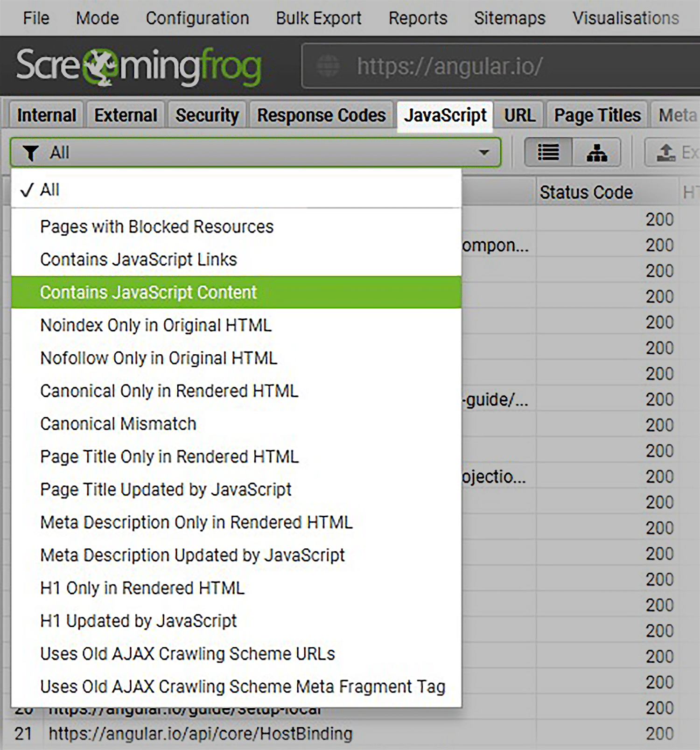The width and height of the screenshot is (700, 750).
Task: Open the Configuration menu
Action: point(197,18)
